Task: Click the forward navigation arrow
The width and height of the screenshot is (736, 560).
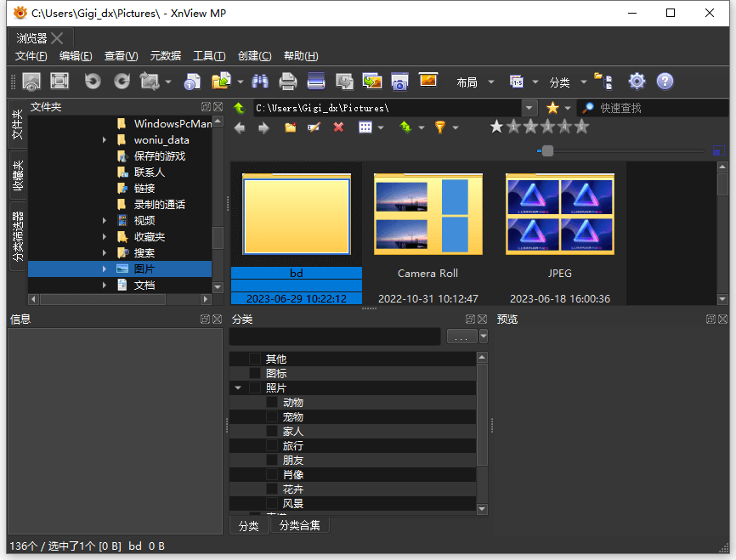Action: point(263,127)
